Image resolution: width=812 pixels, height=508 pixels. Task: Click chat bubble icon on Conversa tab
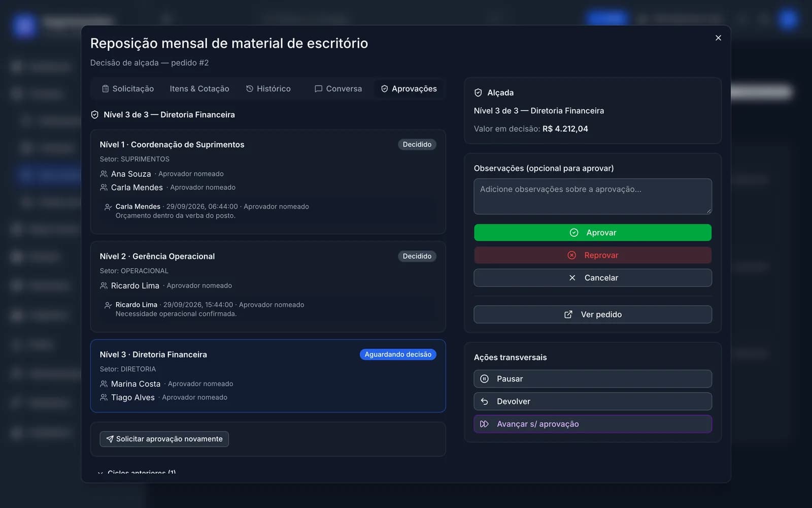tap(318, 89)
